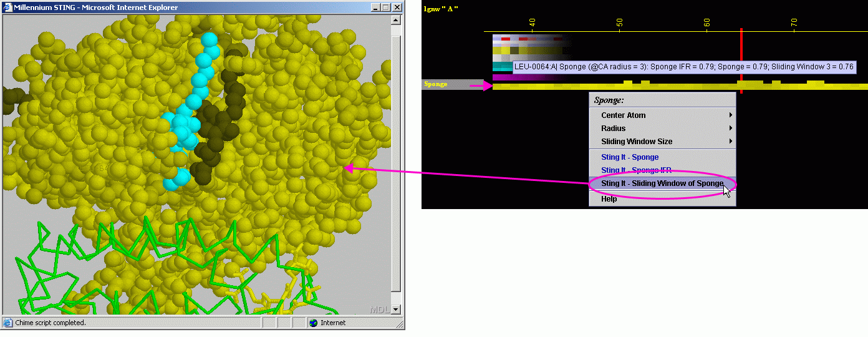This screenshot has width=868, height=337.
Task: Open Help from Sponge menu
Action: (x=662, y=199)
